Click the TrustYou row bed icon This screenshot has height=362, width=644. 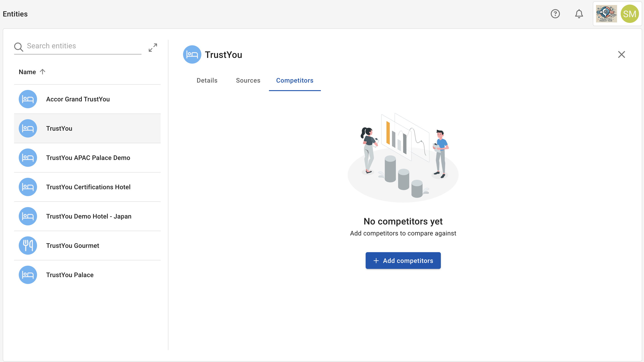coord(28,128)
